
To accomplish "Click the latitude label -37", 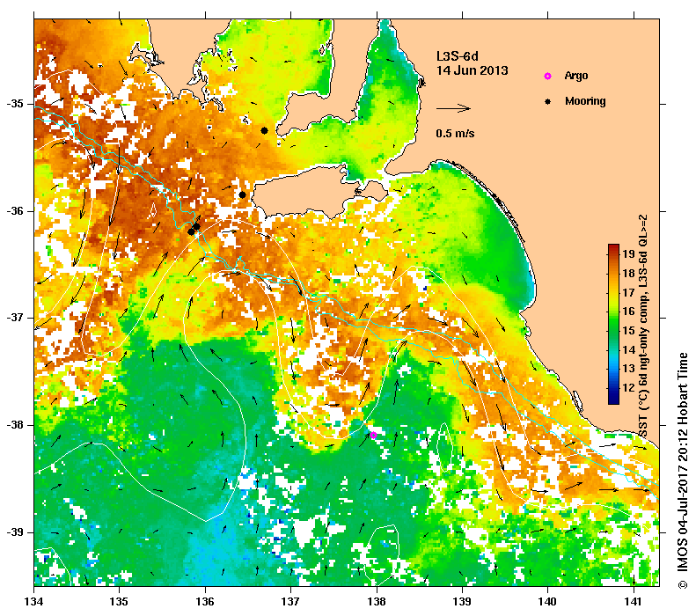I will (15, 318).
